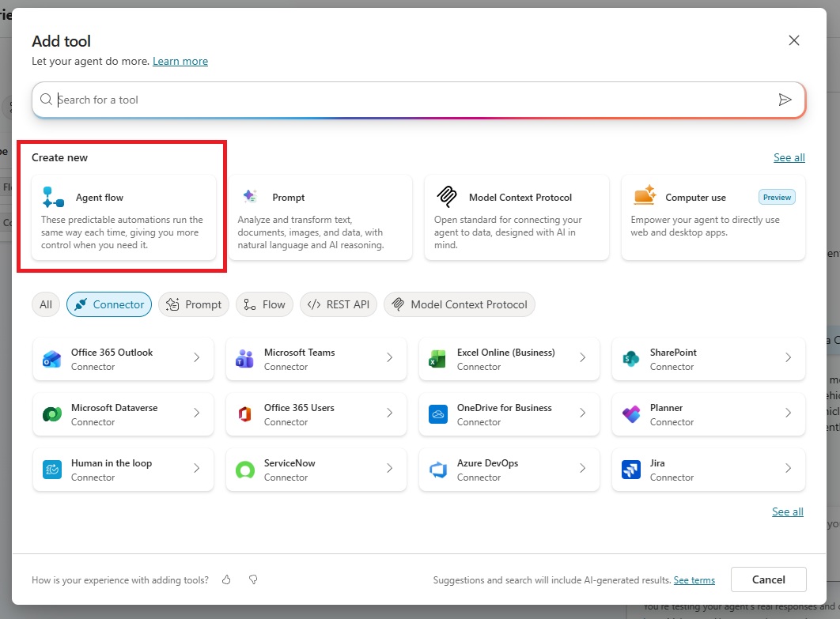Click the Azure DevOps icon

437,470
